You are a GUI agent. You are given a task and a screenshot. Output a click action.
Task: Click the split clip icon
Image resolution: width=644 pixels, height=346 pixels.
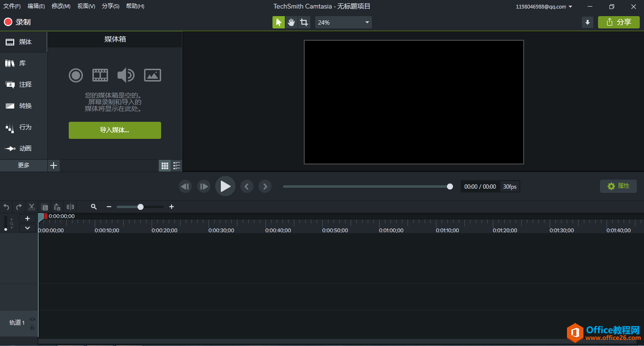pyautogui.click(x=70, y=207)
